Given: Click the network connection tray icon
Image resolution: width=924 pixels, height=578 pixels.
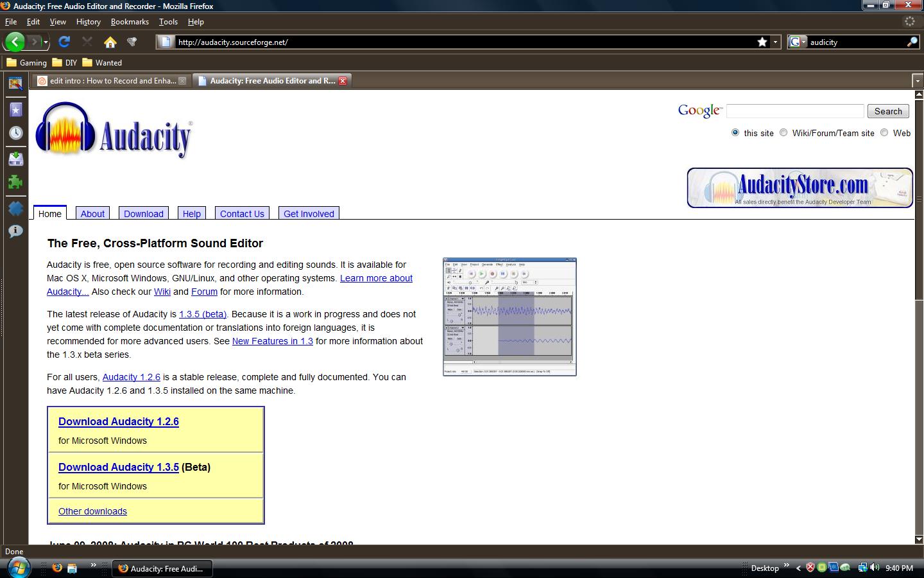Looking at the screenshot, I should pos(862,568).
